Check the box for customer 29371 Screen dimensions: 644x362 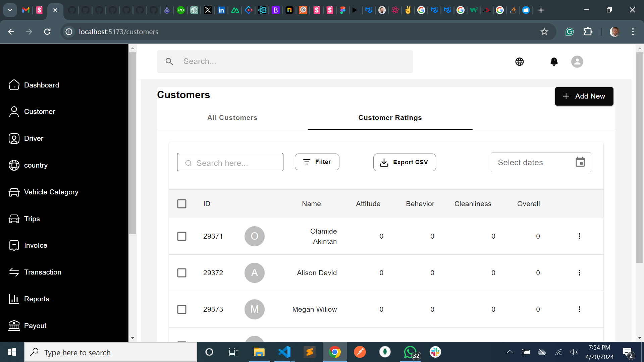click(182, 236)
